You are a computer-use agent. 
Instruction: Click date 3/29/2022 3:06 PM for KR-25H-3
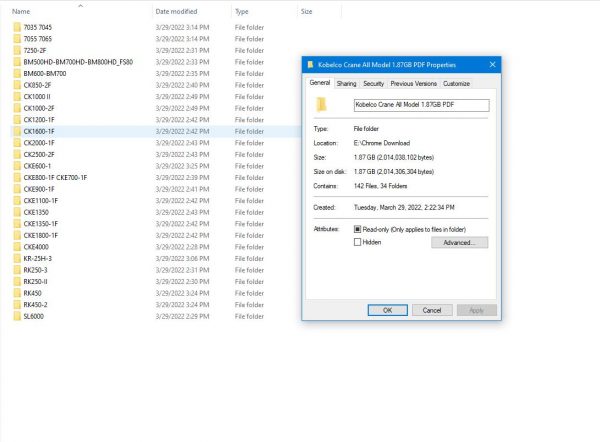(x=183, y=259)
